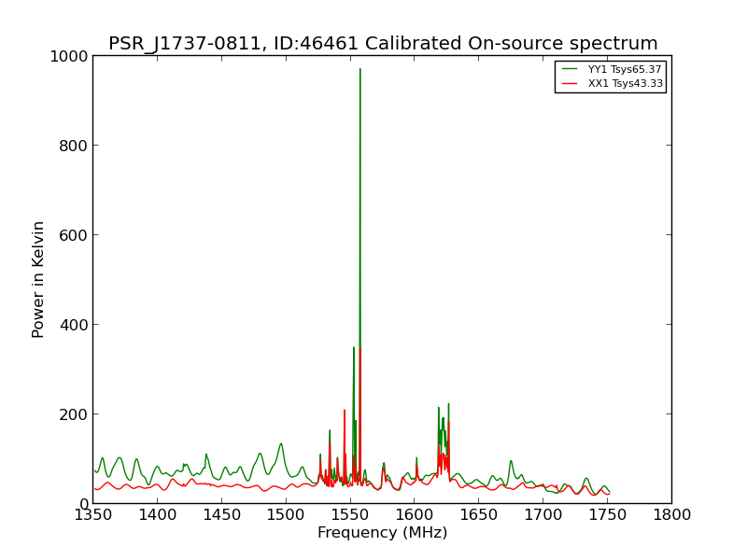Click the Frequency (MHz) axis label
The height and width of the screenshot is (560, 747).
pyautogui.click(x=383, y=532)
